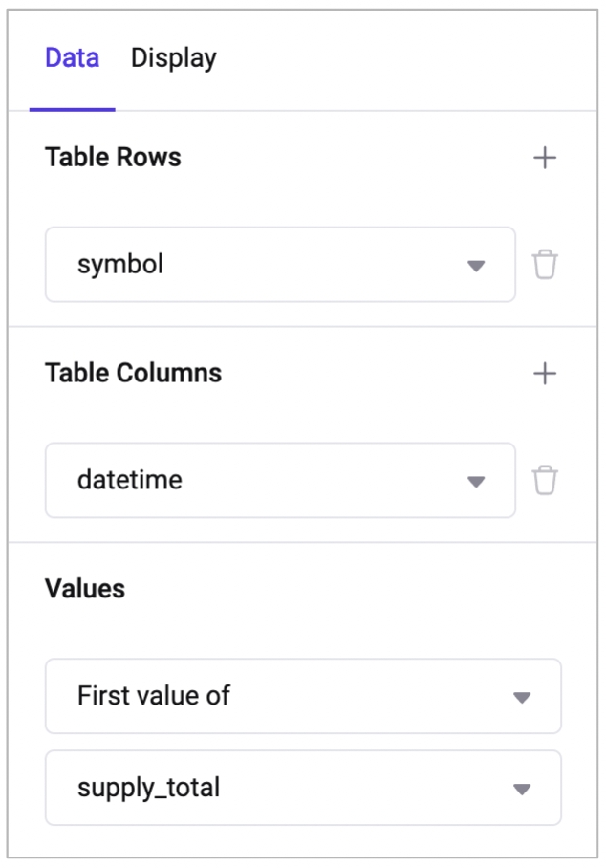Image resolution: width=606 pixels, height=868 pixels.
Task: Select the Data tab
Action: click(72, 58)
